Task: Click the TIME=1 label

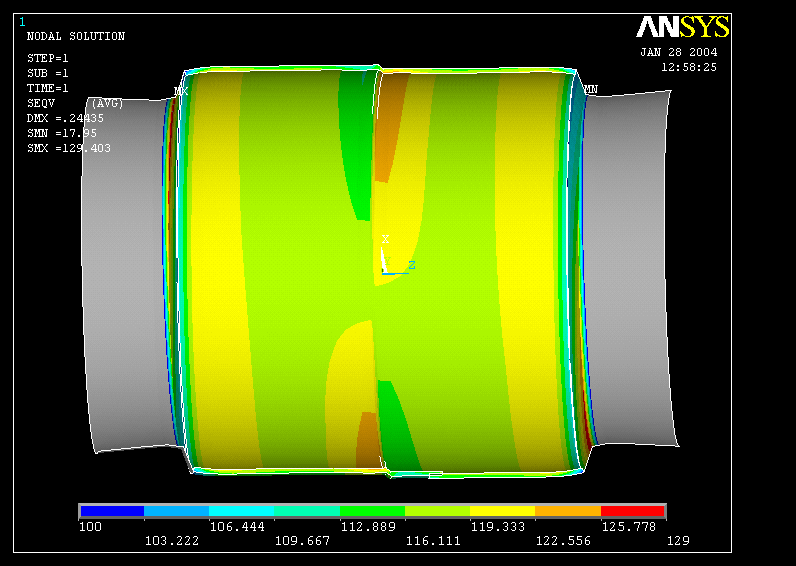Action: 48,88
